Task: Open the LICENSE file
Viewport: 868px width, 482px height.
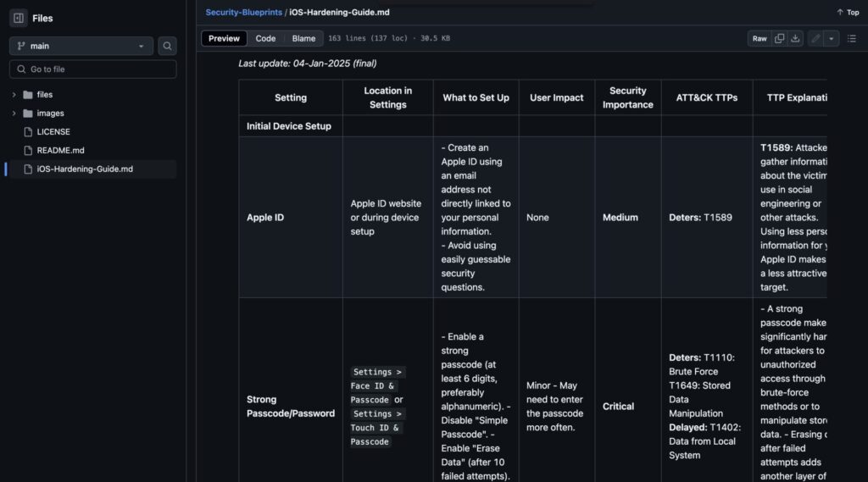Action: [53, 131]
